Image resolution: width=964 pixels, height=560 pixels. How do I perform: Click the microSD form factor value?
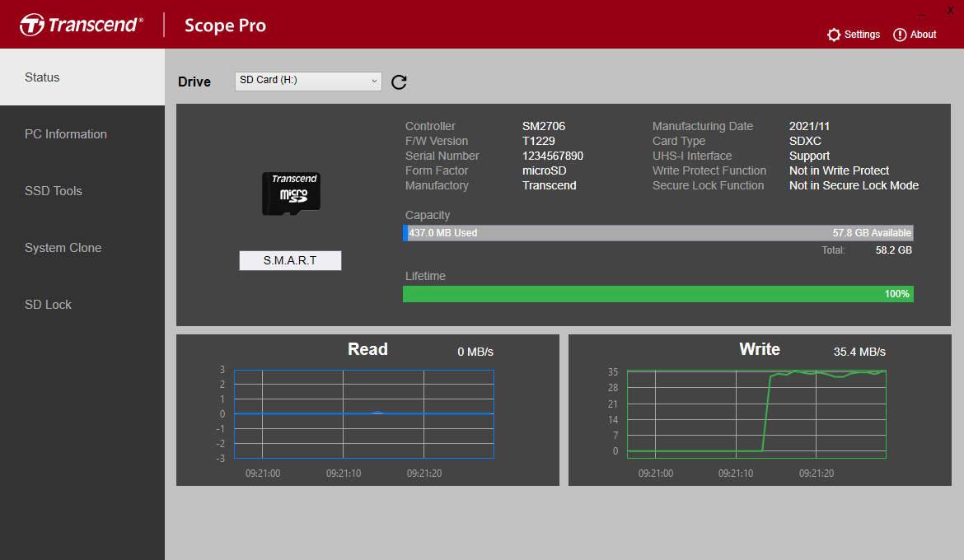(544, 171)
